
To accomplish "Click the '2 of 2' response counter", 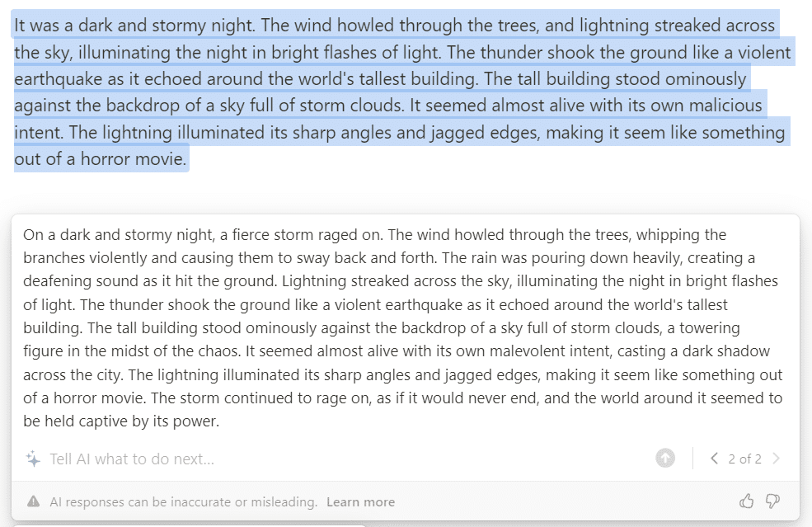I will (744, 459).
